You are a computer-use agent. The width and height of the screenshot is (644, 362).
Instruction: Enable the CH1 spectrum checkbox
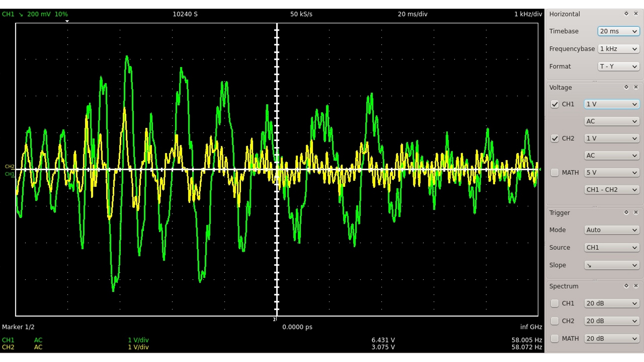pos(554,303)
